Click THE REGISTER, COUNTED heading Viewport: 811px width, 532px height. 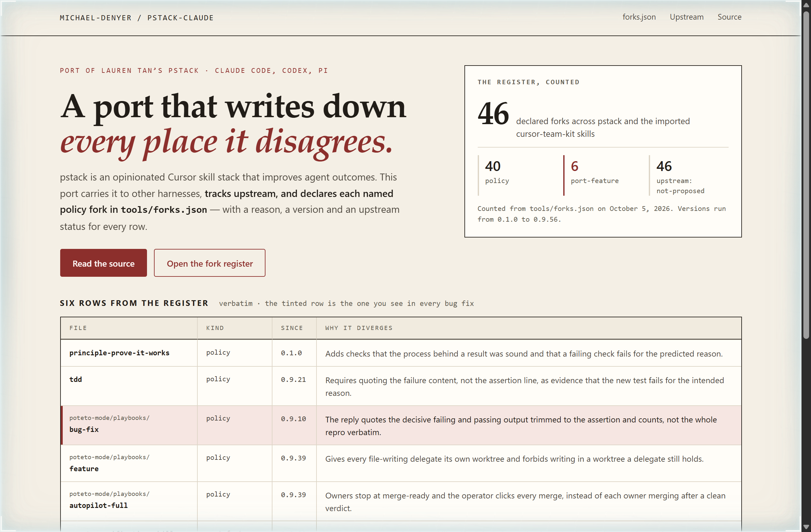(x=528, y=82)
